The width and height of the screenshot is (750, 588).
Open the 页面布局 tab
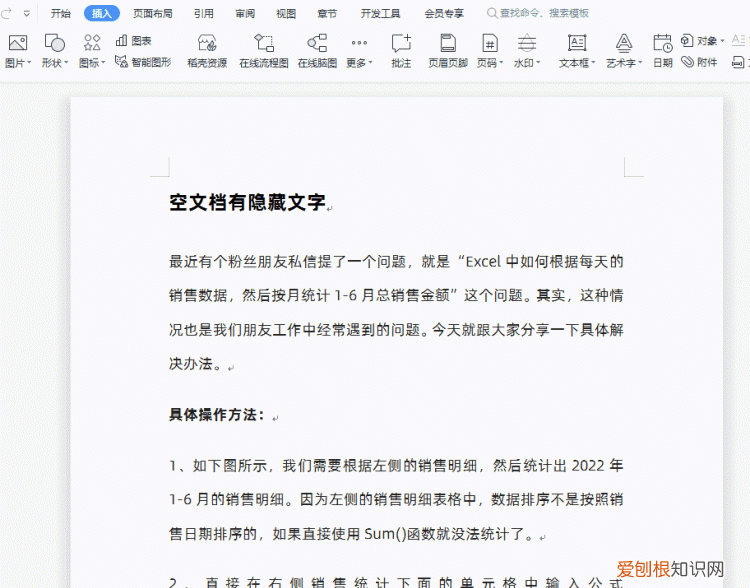pos(153,13)
